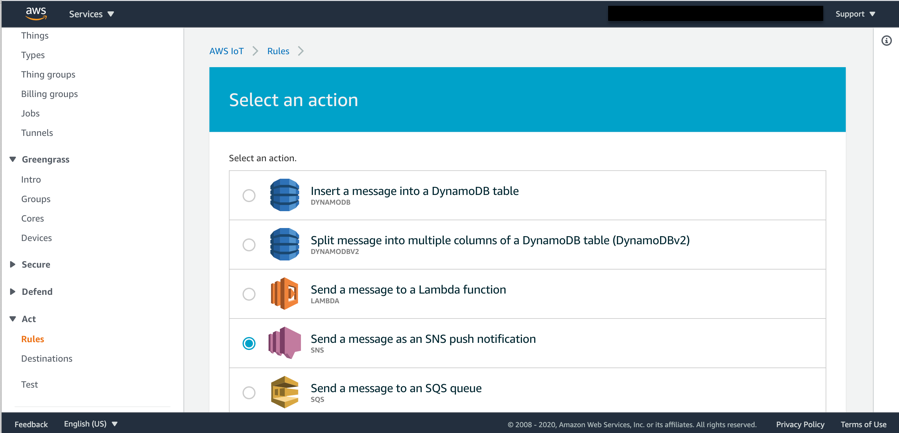Viewport: 899px width, 433px height.
Task: Open Greengrass Groups page
Action: (x=36, y=199)
